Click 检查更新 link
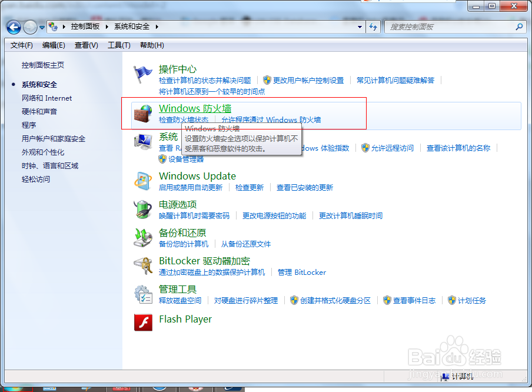 click(x=250, y=187)
